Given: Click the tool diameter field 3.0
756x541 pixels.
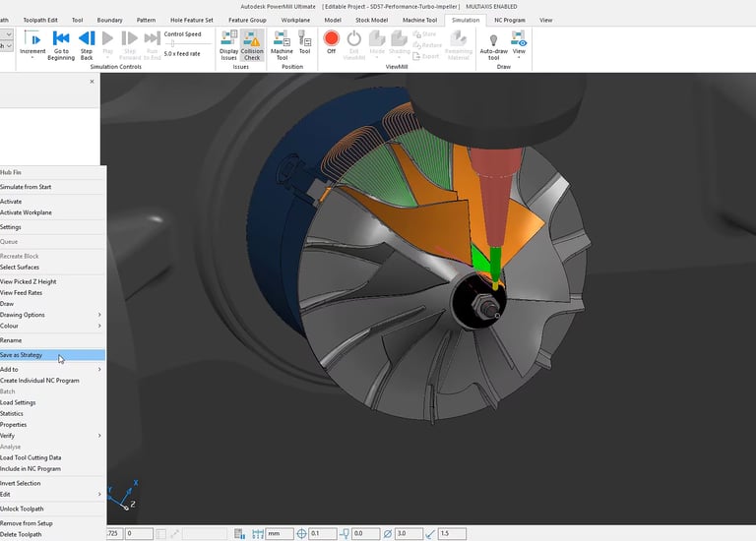Looking at the screenshot, I should pyautogui.click(x=409, y=534).
